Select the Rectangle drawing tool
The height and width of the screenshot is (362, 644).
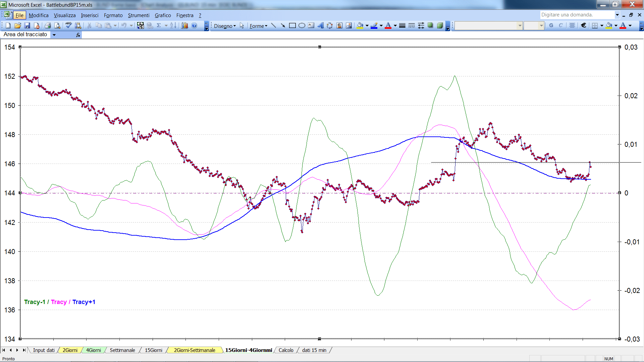point(292,25)
